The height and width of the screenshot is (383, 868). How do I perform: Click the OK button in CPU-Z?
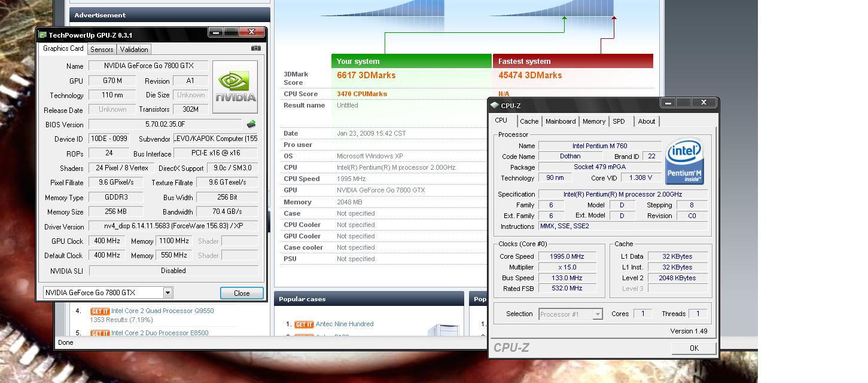[694, 348]
